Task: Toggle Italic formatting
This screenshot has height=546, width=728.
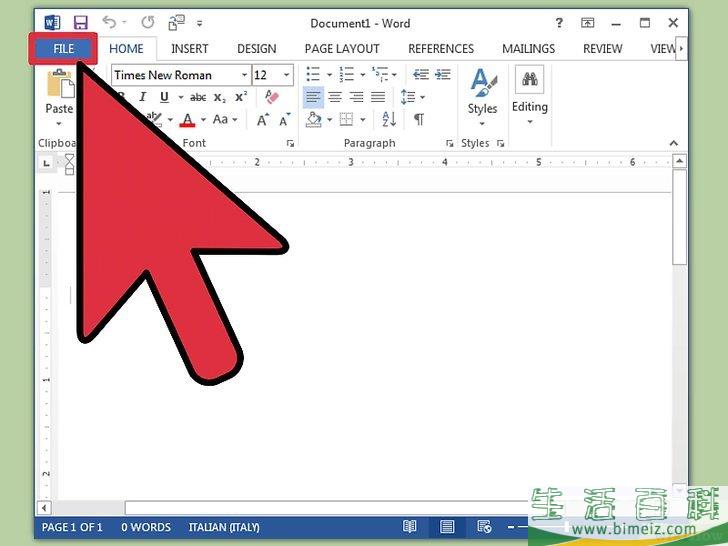Action: click(143, 97)
